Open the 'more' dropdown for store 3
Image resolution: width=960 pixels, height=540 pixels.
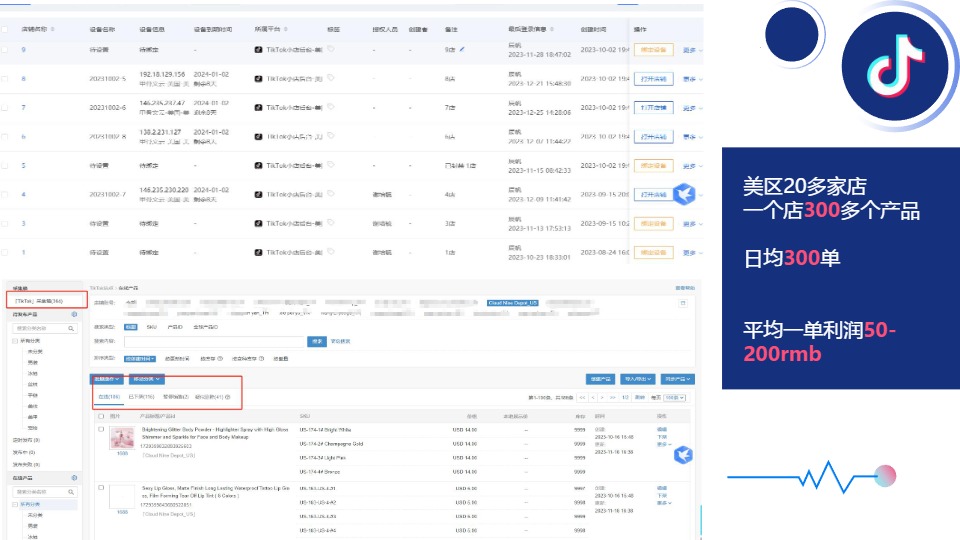coord(692,224)
